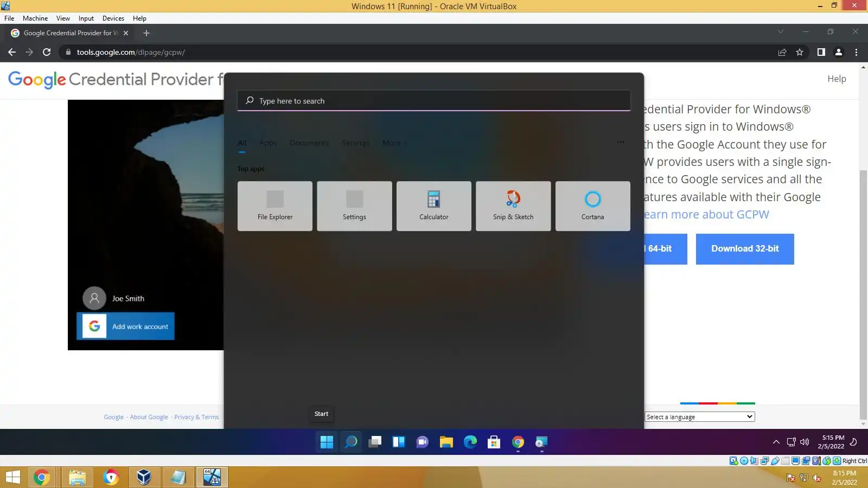Viewport: 868px width, 488px height.
Task: Open Settings tile in Top apps
Action: click(x=354, y=206)
